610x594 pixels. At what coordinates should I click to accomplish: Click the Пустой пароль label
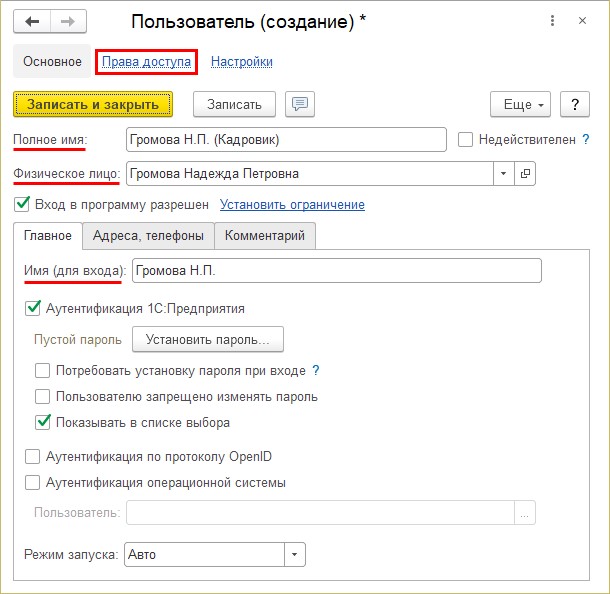(x=78, y=340)
